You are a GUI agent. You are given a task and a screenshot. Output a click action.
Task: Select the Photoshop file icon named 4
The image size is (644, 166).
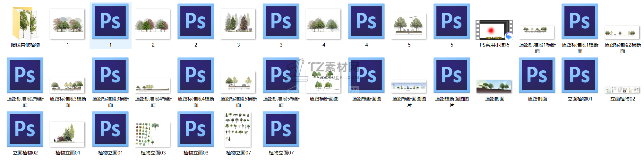coord(366,21)
